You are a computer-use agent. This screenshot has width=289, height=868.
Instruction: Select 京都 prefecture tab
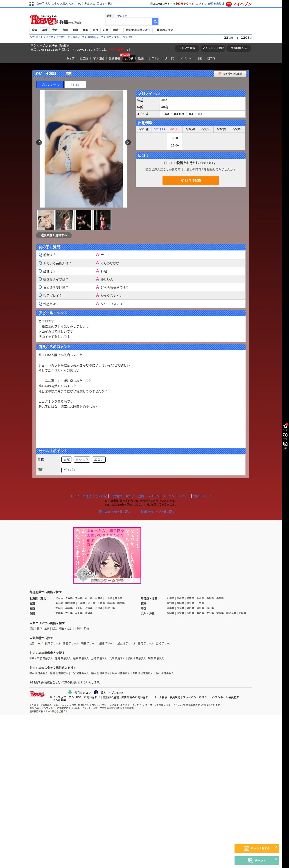click(x=65, y=30)
